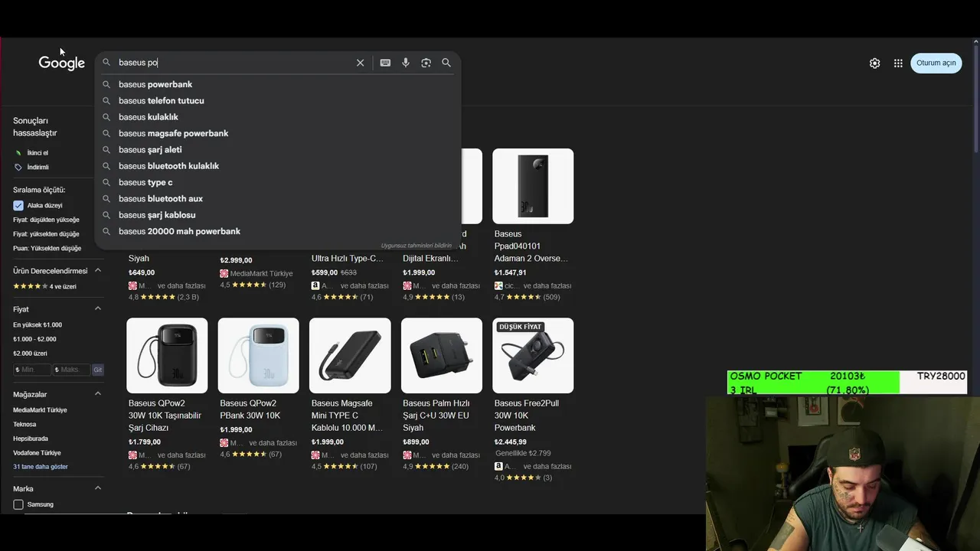This screenshot has height=551, width=980.
Task: Click the ₺1.547,91 price text
Action: tap(511, 272)
